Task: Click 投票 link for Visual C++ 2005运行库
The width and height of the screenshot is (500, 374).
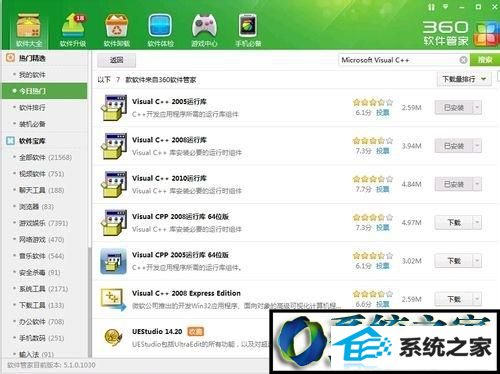Action: (383, 113)
